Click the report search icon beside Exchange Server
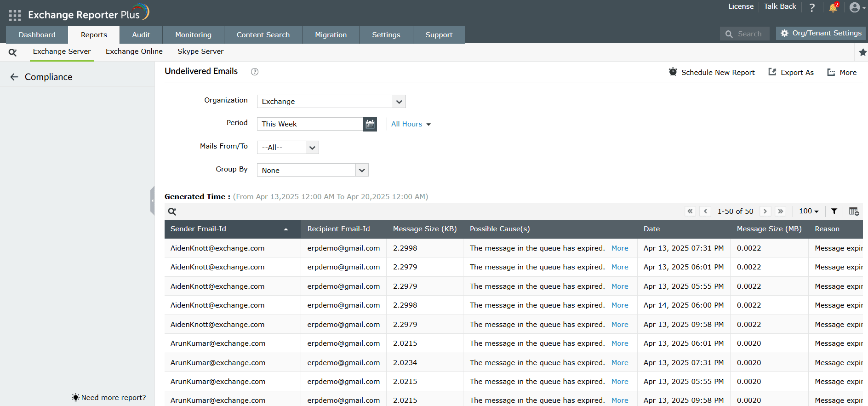Image resolution: width=868 pixels, height=406 pixels. point(13,52)
